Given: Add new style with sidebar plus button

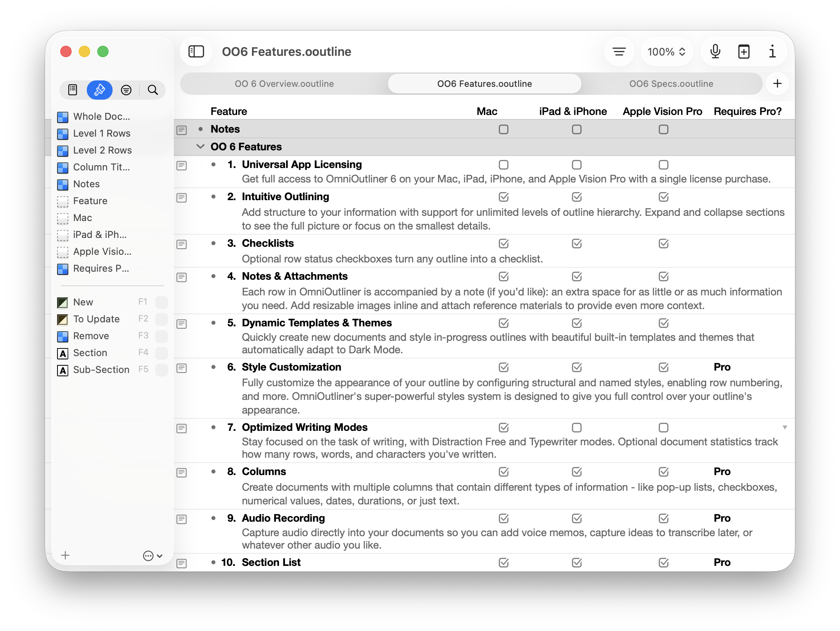Looking at the screenshot, I should tap(66, 555).
